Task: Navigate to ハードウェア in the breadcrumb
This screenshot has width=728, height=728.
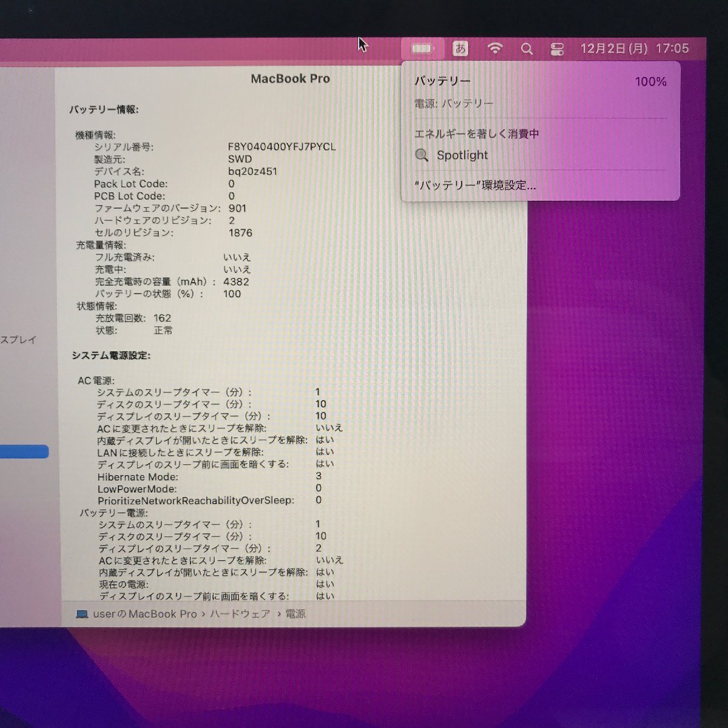Action: [240, 614]
